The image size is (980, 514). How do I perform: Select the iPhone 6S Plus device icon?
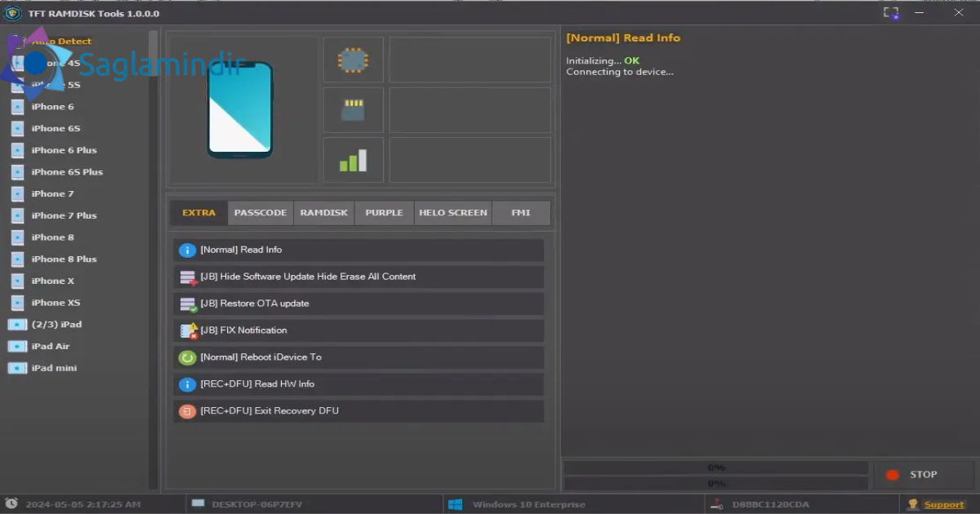click(17, 172)
